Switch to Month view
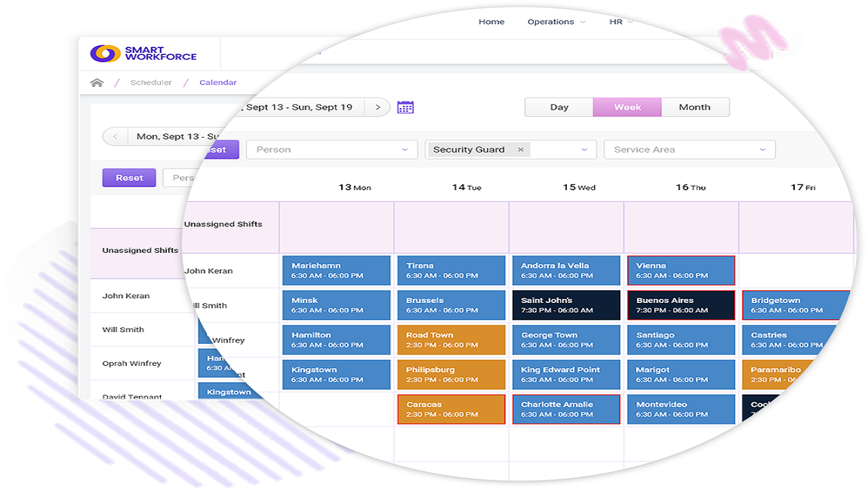The width and height of the screenshot is (868, 488). [x=694, y=107]
